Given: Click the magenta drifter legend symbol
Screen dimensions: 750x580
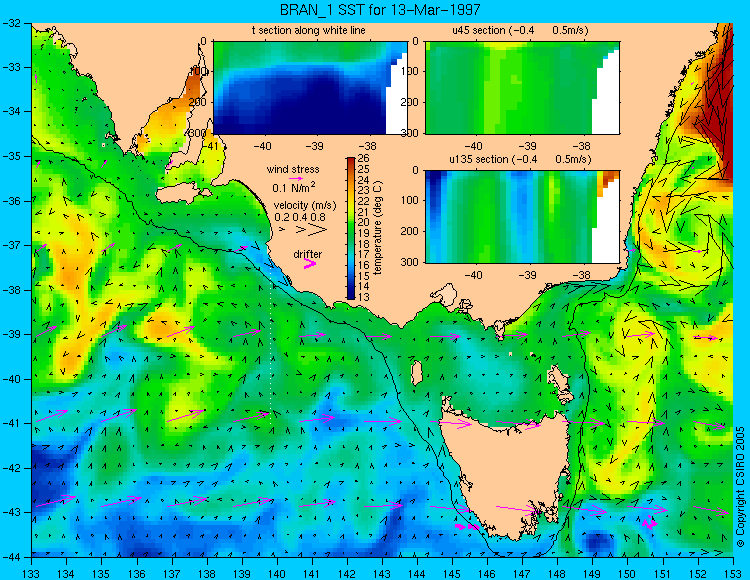Looking at the screenshot, I should point(310,264).
